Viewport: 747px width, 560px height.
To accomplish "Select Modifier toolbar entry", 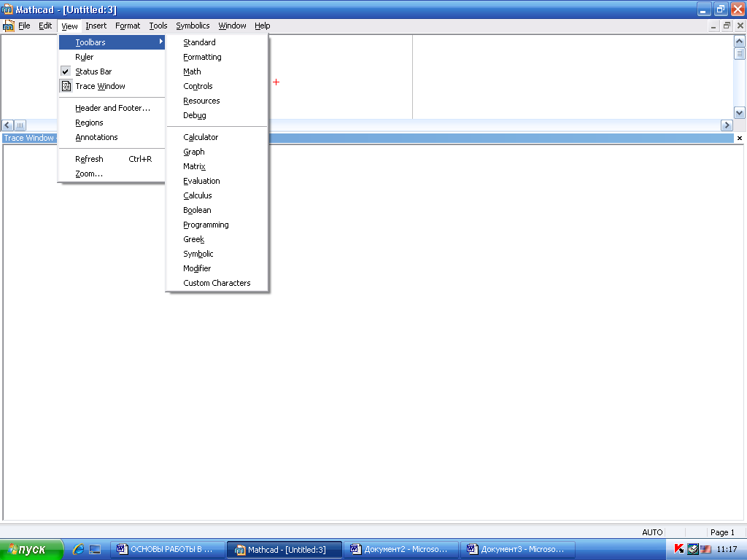I will [x=217, y=268].
